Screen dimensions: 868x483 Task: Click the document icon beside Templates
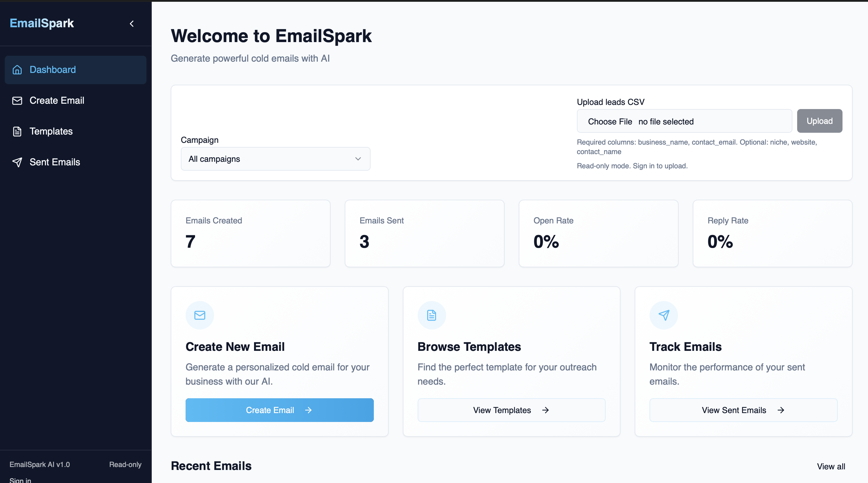click(17, 131)
